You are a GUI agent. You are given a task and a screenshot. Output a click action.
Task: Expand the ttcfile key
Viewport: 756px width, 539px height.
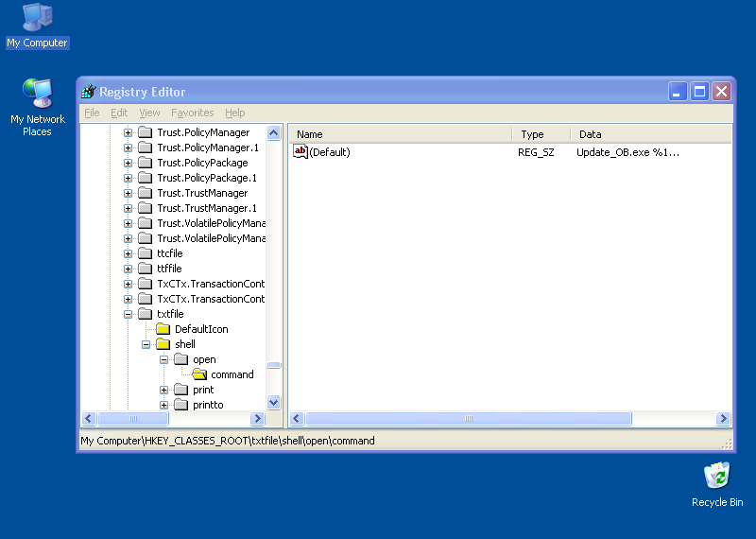pyautogui.click(x=128, y=253)
